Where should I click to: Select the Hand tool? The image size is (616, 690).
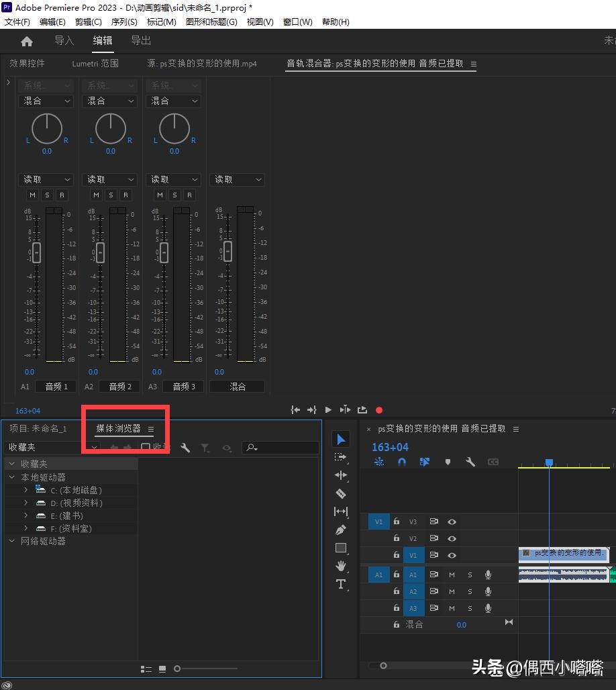pos(341,566)
